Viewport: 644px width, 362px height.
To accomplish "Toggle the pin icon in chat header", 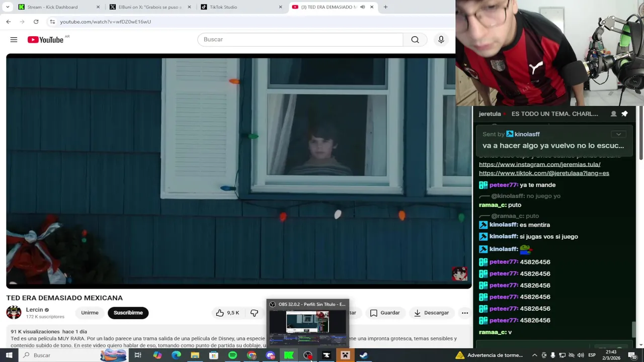I will 624,114.
